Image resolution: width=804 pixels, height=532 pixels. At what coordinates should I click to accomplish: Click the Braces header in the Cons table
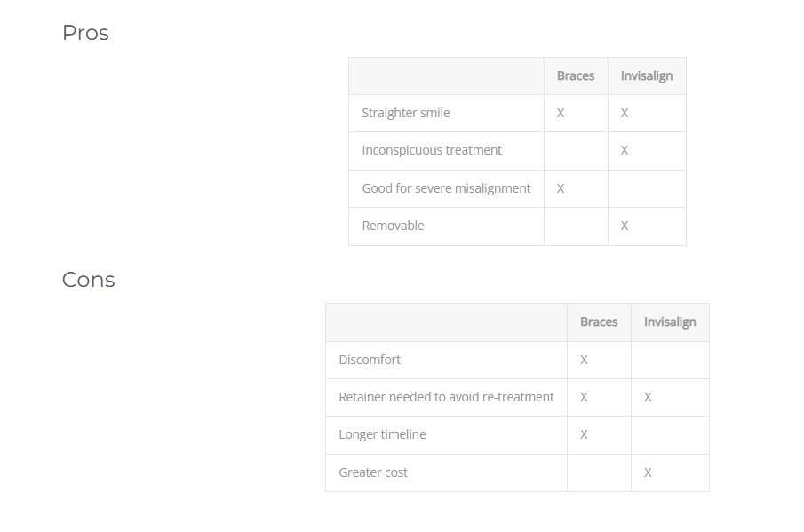coord(598,322)
